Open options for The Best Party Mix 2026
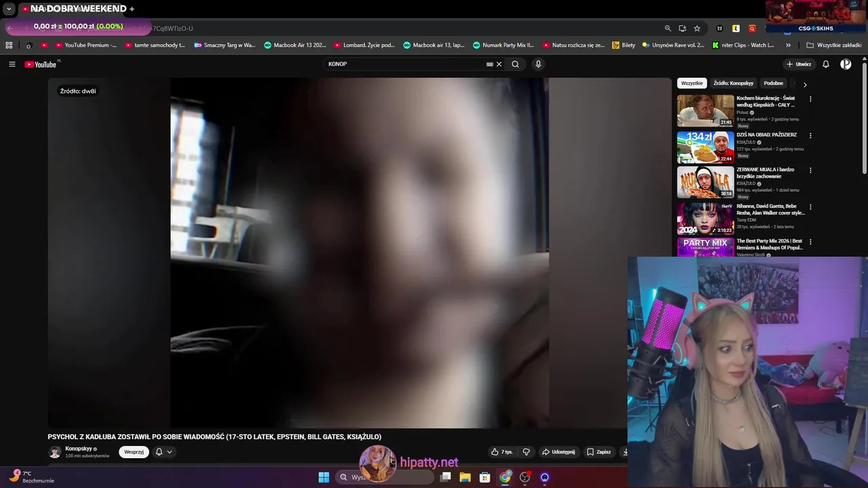 click(810, 242)
